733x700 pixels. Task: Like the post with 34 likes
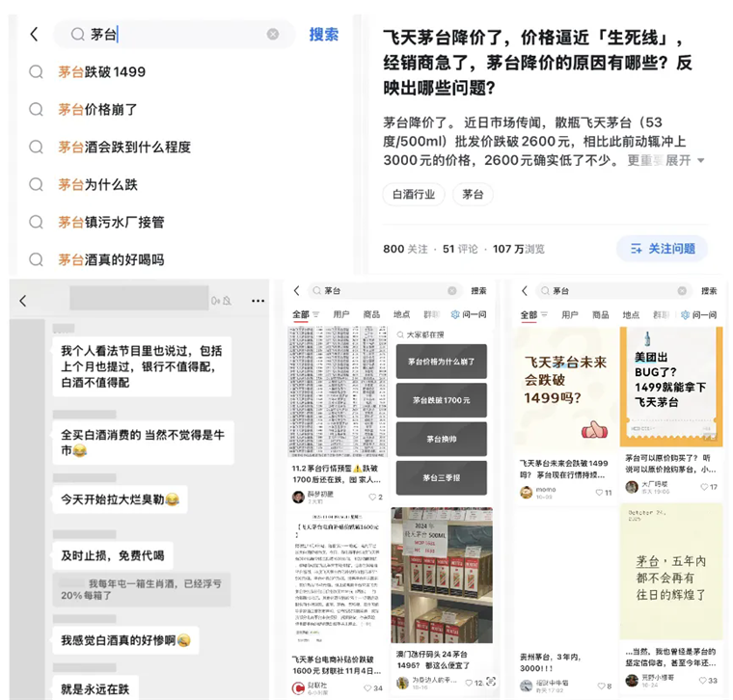click(368, 687)
